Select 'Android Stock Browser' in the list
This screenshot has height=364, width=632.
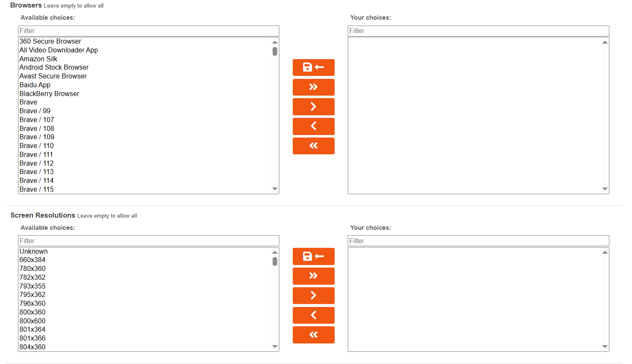145,68
